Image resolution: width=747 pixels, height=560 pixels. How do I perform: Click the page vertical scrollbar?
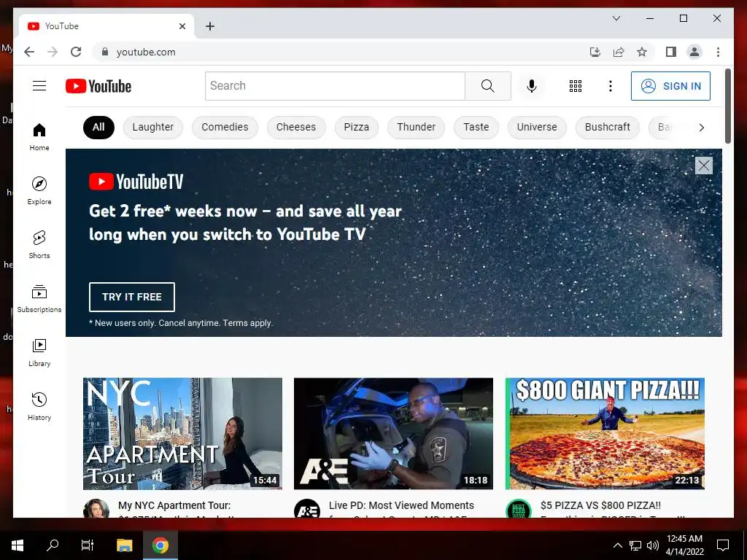click(728, 106)
